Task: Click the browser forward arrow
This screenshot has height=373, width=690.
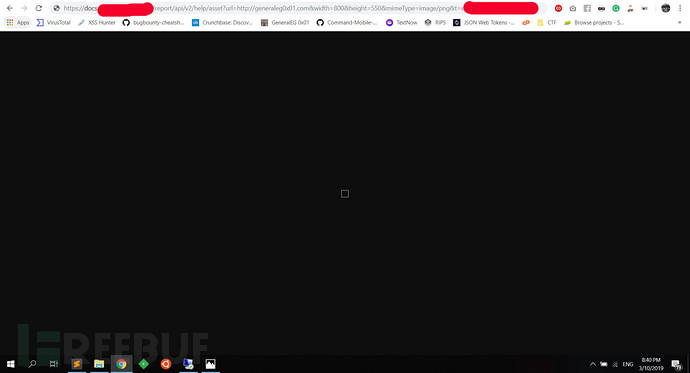Action: click(24, 8)
